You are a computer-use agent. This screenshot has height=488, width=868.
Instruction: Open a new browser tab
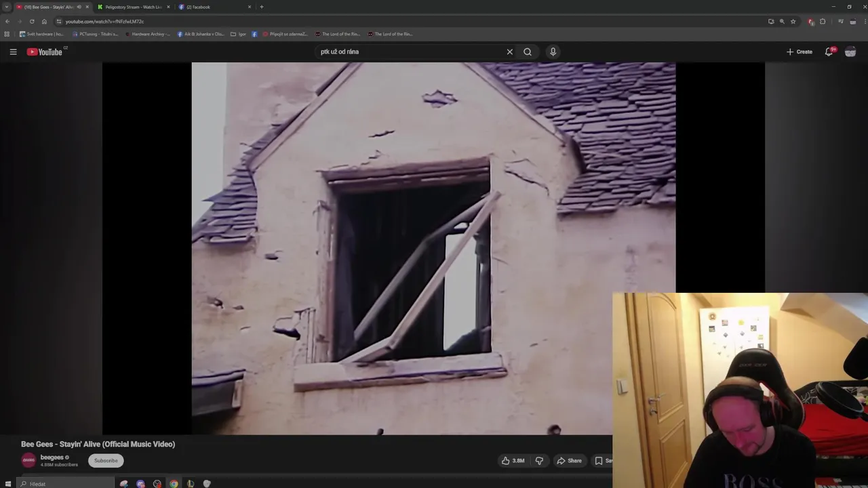pyautogui.click(x=262, y=7)
